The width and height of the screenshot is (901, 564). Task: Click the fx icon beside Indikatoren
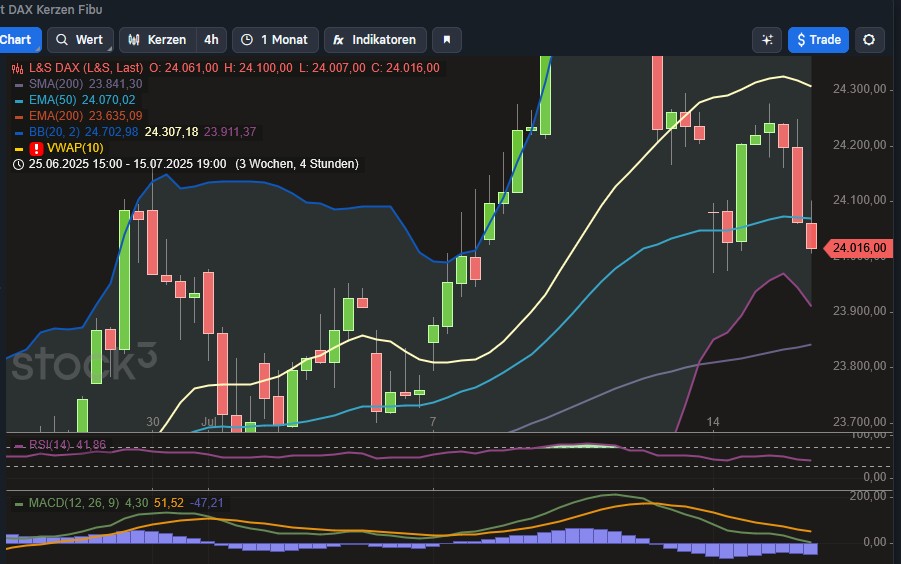coord(338,40)
